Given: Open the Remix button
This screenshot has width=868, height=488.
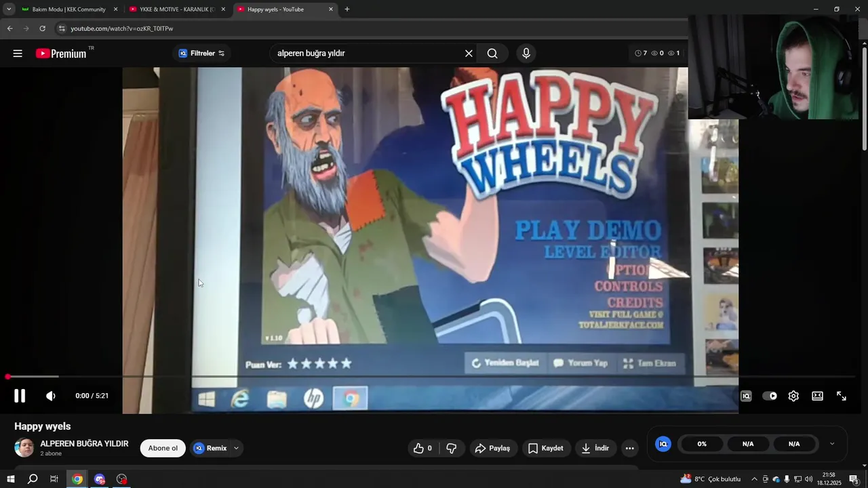Looking at the screenshot, I should pyautogui.click(x=211, y=448).
